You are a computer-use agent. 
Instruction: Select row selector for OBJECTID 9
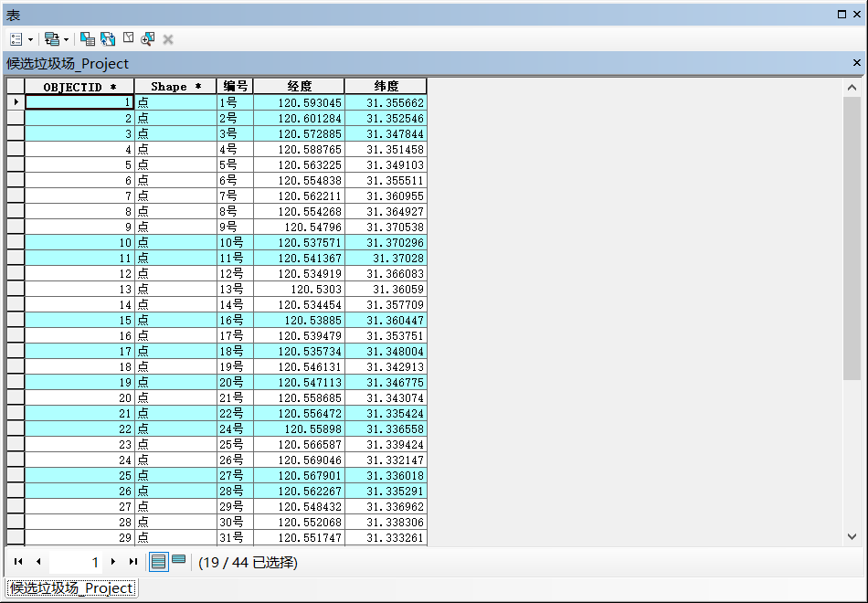[16, 227]
